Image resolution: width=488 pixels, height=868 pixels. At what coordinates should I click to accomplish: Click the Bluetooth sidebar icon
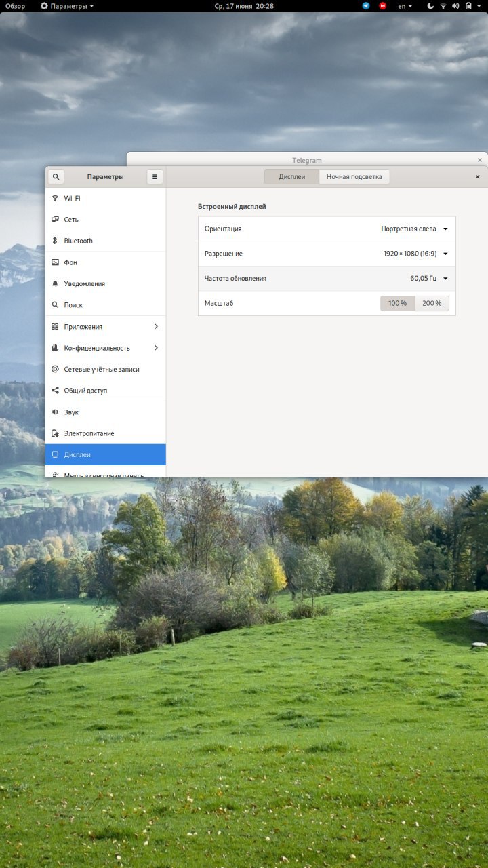(x=55, y=241)
